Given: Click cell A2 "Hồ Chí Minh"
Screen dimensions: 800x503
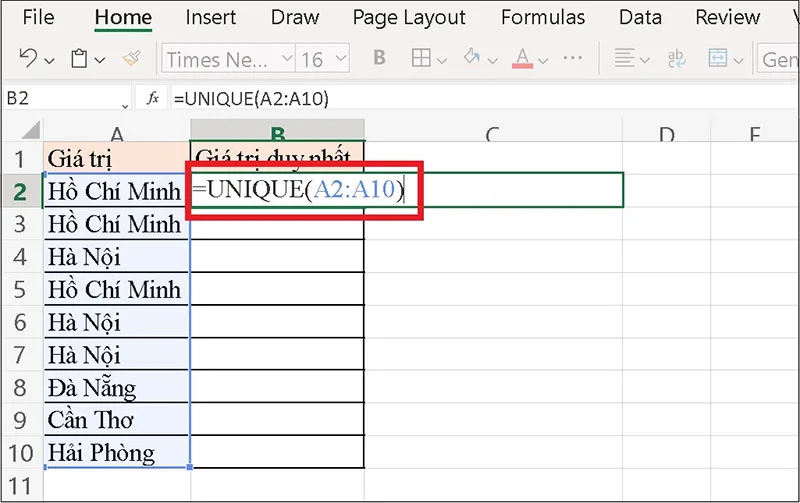Looking at the screenshot, I should [117, 191].
